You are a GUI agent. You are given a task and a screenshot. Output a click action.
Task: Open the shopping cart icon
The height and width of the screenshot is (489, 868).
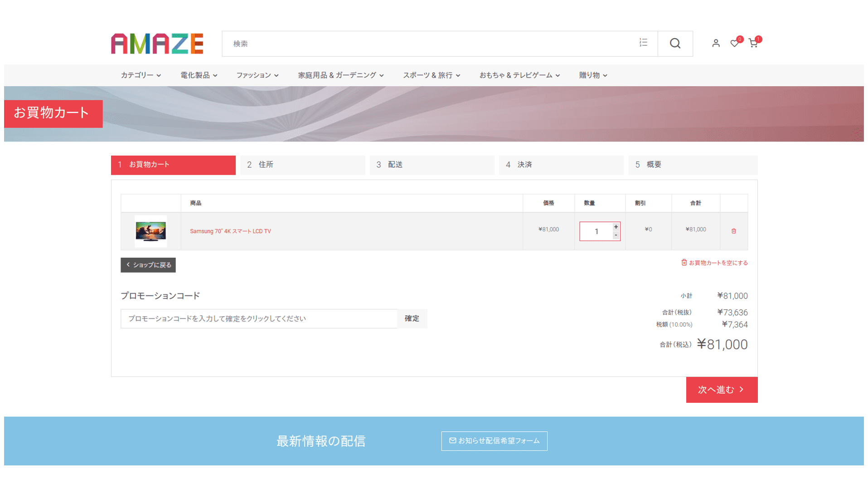753,43
